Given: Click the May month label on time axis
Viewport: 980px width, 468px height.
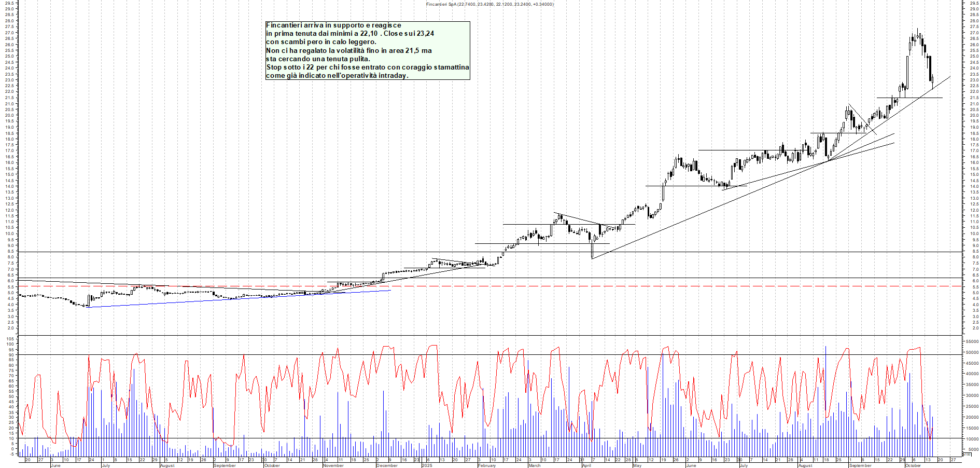Looking at the screenshot, I should click(x=637, y=465).
